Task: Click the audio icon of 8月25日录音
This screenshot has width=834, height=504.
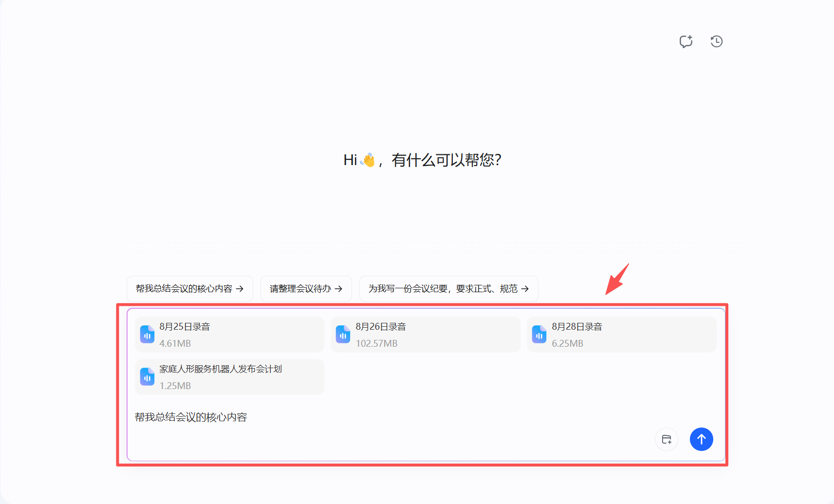Action: [x=147, y=335]
